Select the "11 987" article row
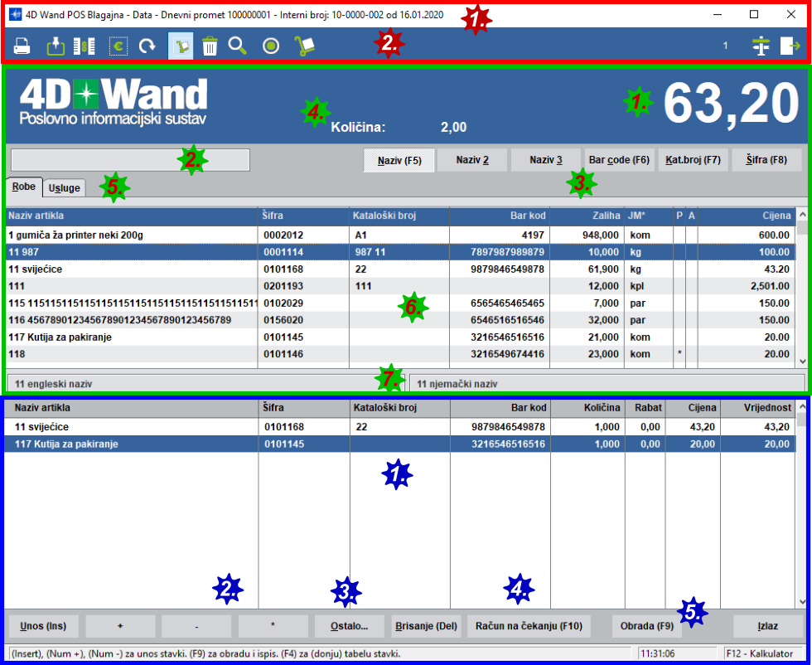812x665 pixels. coord(401,252)
